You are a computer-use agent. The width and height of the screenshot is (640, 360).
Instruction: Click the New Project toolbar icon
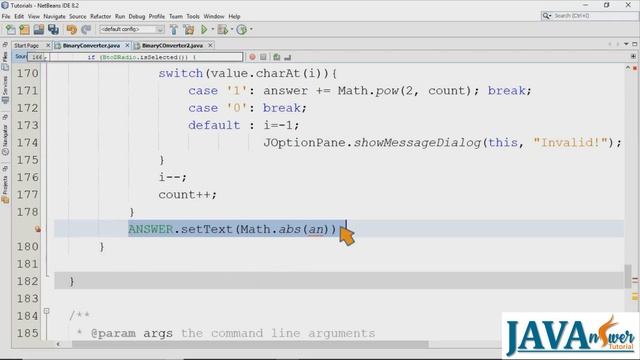[x=24, y=29]
